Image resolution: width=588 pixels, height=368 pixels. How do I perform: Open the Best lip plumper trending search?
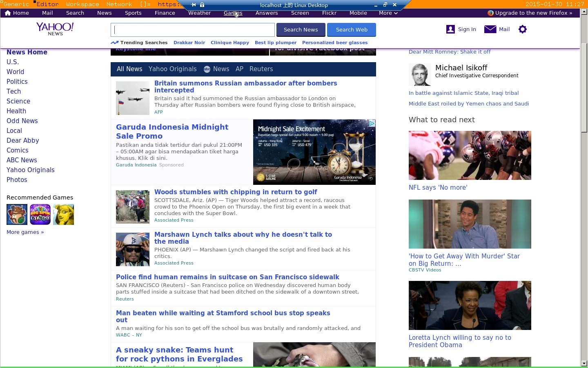click(x=276, y=43)
